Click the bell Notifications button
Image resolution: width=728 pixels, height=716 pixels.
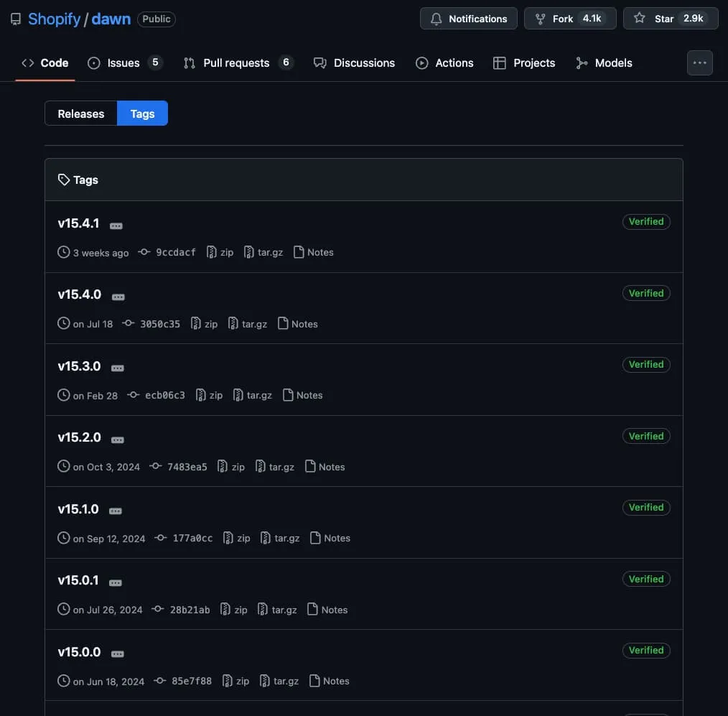point(468,19)
